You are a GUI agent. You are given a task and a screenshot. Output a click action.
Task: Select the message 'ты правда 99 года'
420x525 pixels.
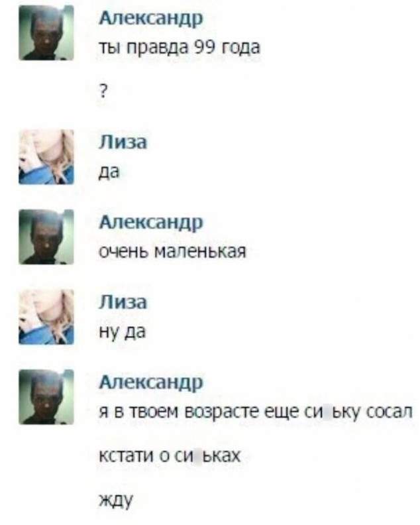(x=180, y=48)
